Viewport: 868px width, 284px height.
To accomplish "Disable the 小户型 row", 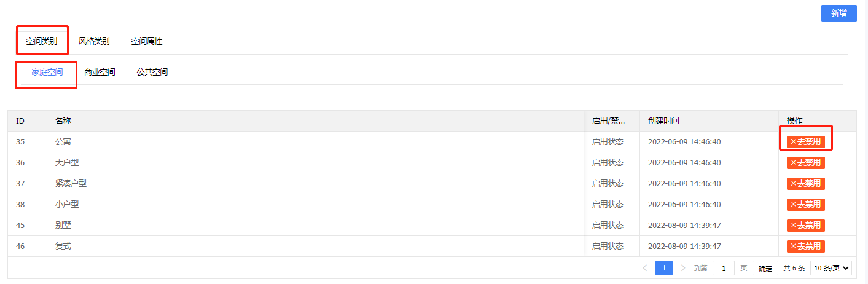I will pyautogui.click(x=805, y=205).
